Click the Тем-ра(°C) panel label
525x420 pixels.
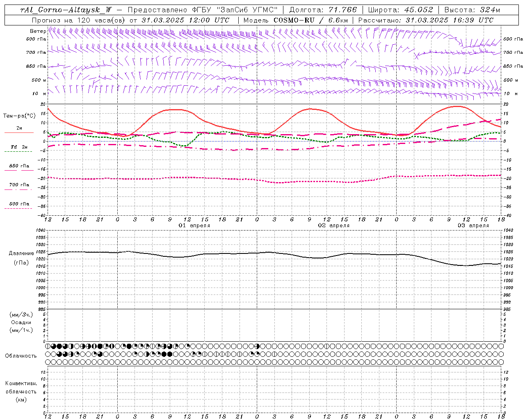19,116
